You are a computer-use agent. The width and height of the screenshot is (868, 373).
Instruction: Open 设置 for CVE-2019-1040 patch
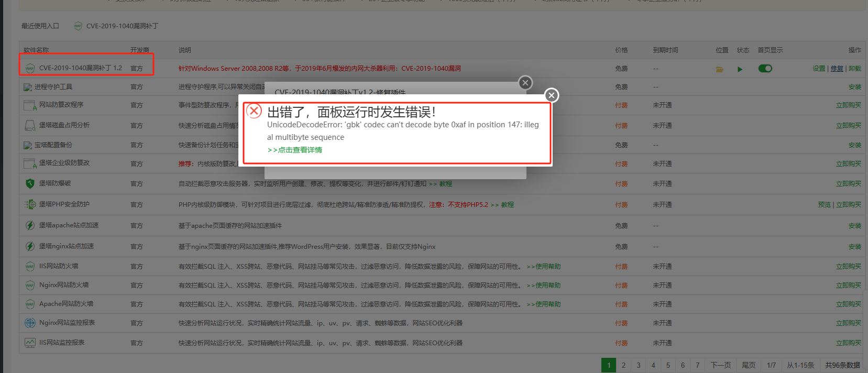coord(819,69)
